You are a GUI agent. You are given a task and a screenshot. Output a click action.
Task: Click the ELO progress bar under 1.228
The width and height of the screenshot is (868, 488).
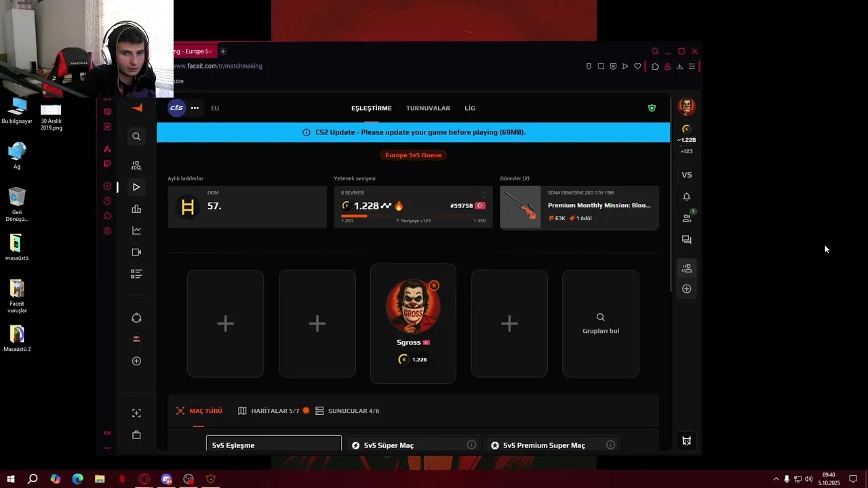[413, 216]
